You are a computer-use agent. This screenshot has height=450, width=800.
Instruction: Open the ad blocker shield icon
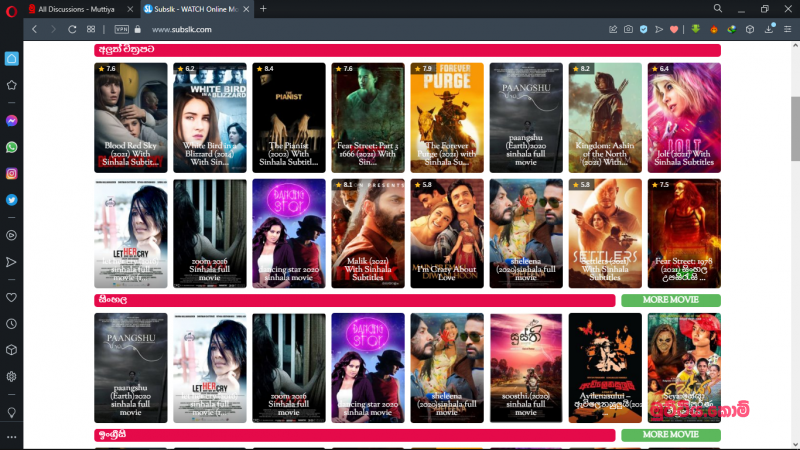click(x=644, y=30)
